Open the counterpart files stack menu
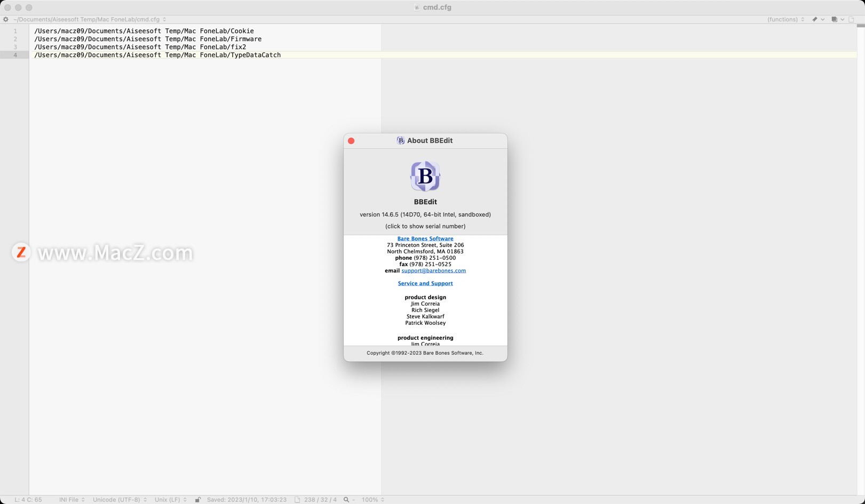The image size is (865, 504). coord(838,19)
